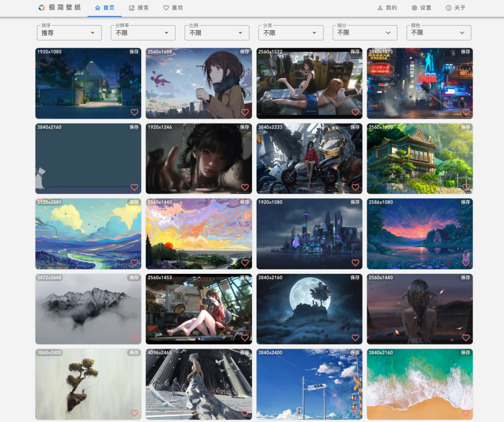Open the 排序 sort dropdown
The width and height of the screenshot is (504, 422).
click(x=69, y=33)
